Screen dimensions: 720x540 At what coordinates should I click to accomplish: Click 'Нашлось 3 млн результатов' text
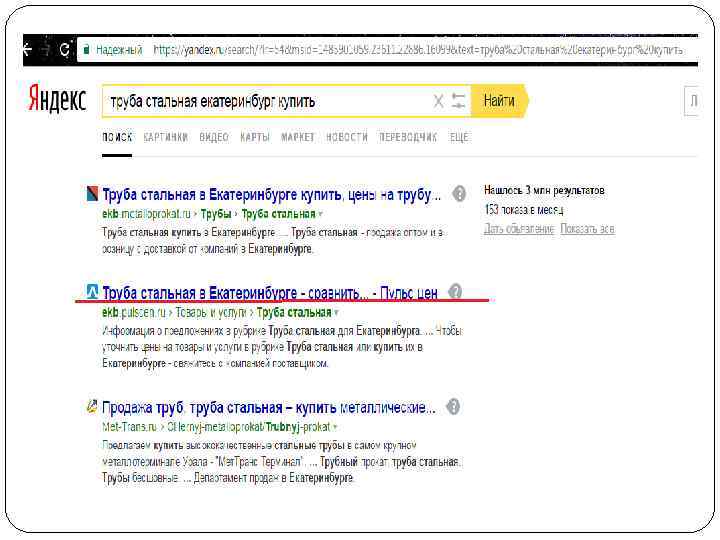click(544, 190)
